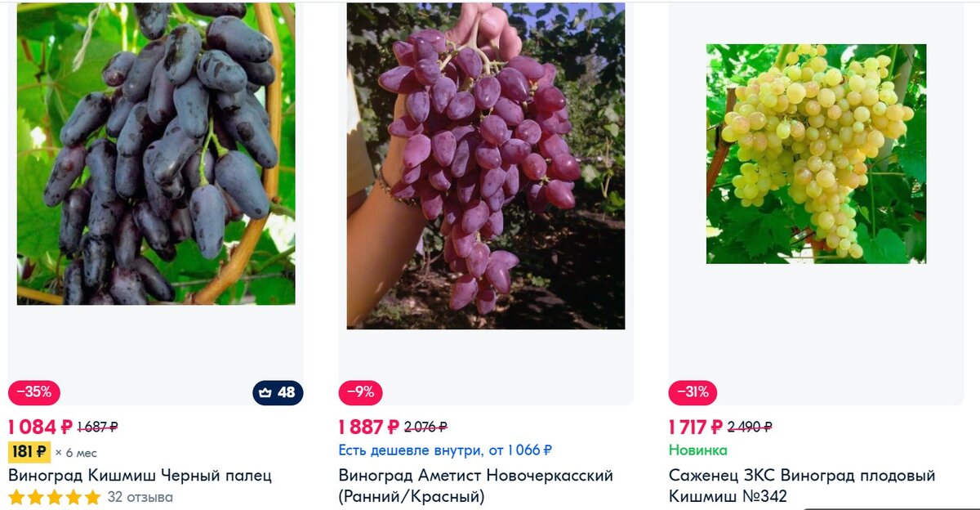980x510 pixels.
Task: Click the five-star rating icons
Action: click(55, 497)
